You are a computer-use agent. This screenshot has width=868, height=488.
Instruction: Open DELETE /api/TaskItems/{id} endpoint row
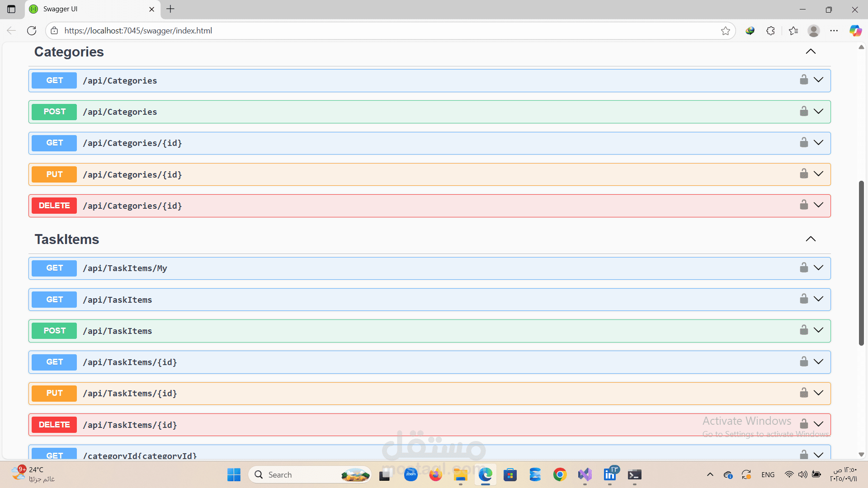(130, 425)
